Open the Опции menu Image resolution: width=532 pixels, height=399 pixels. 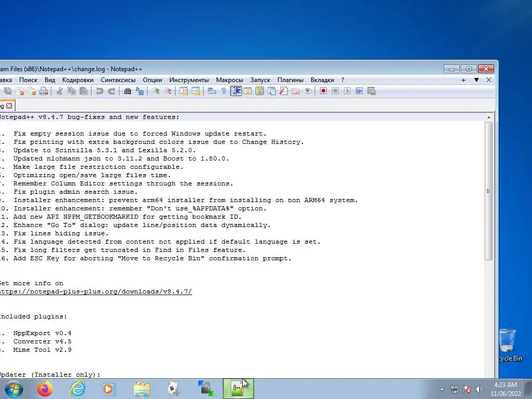[152, 80]
